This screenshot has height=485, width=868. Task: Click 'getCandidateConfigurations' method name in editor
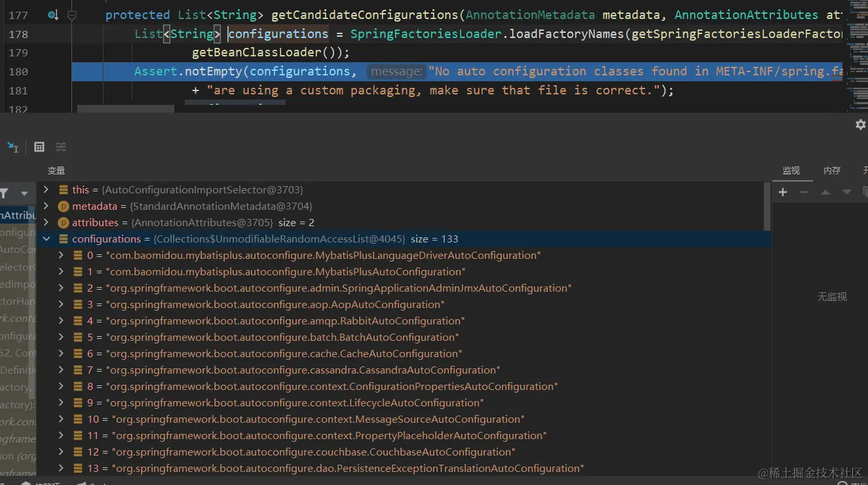(x=364, y=14)
